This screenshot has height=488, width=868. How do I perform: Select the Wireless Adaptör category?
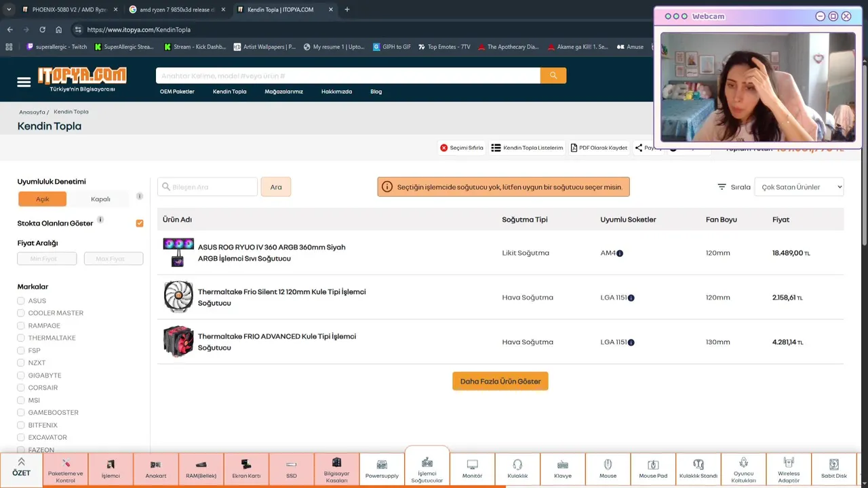point(789,470)
